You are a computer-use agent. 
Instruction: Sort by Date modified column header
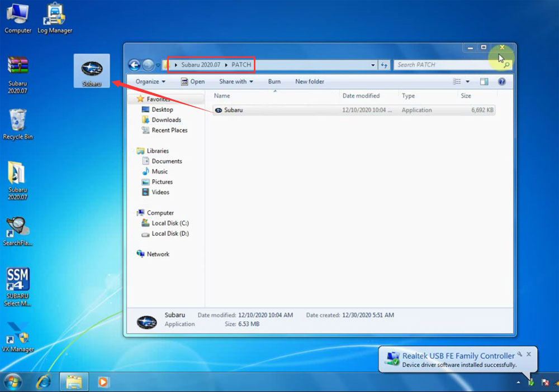tap(368, 96)
